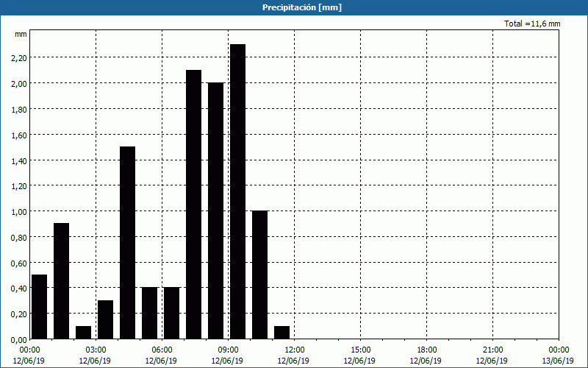This screenshot has height=368, width=588.
Task: Click the 1,20 y-axis label
Action: coord(19,186)
